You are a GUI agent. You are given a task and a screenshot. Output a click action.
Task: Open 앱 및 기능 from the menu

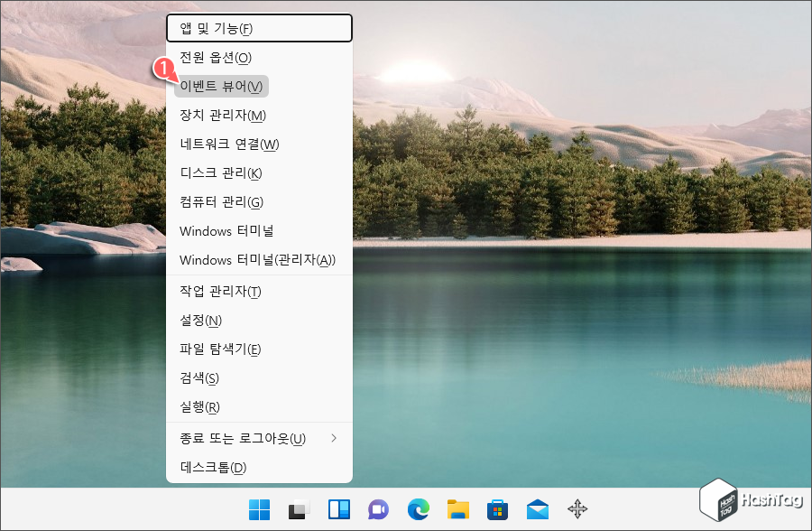tap(217, 28)
